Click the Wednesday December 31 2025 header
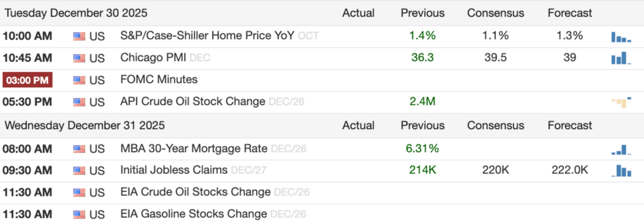Viewport: 644px width, 222px height. (x=85, y=125)
